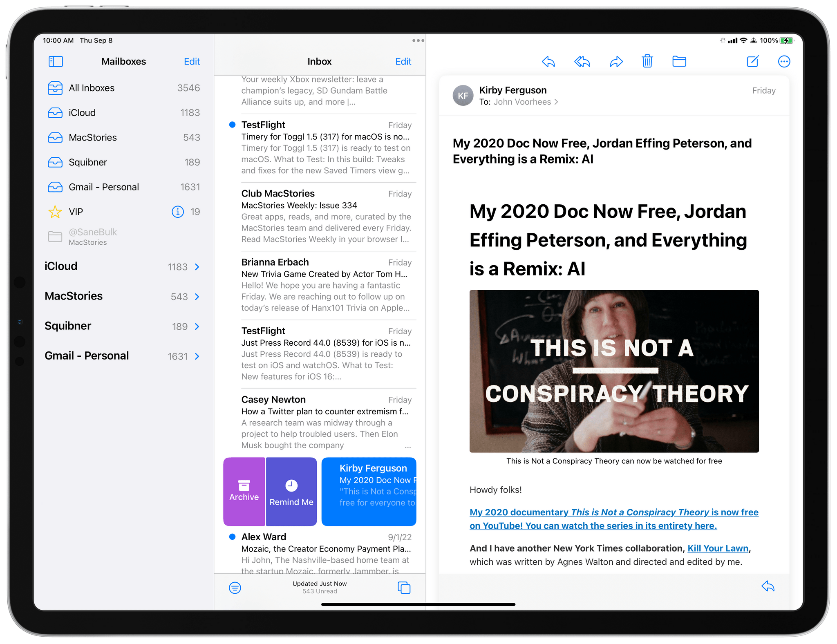Tap the battery indicator in status bar

[787, 40]
